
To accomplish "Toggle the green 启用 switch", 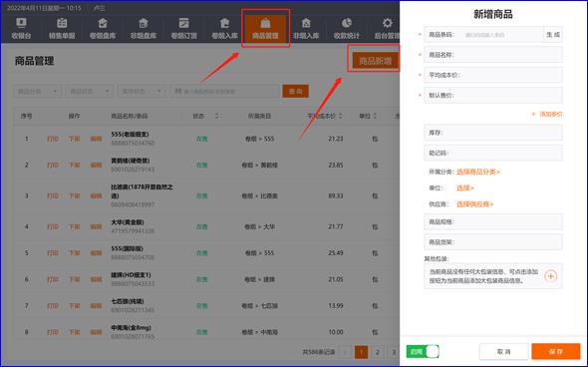I will tap(423, 352).
